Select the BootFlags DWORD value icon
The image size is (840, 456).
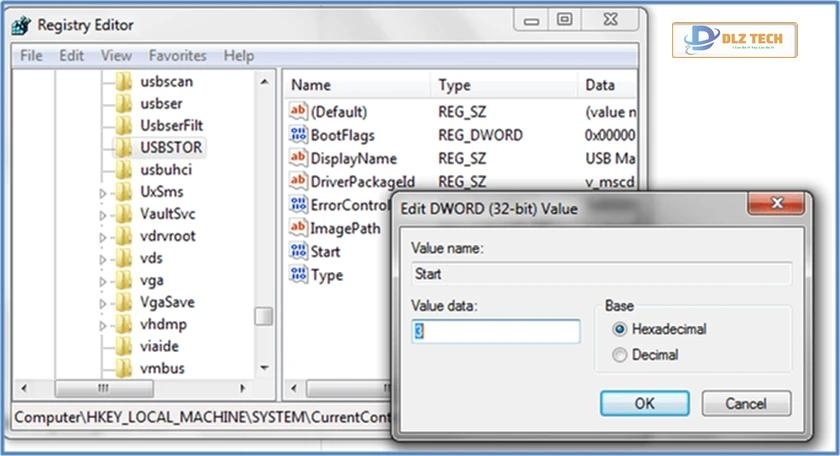point(298,135)
